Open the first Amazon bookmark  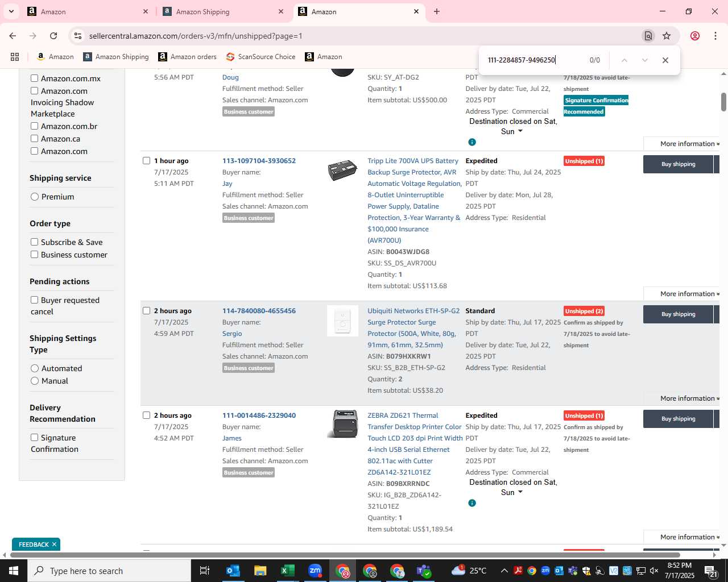pyautogui.click(x=55, y=57)
